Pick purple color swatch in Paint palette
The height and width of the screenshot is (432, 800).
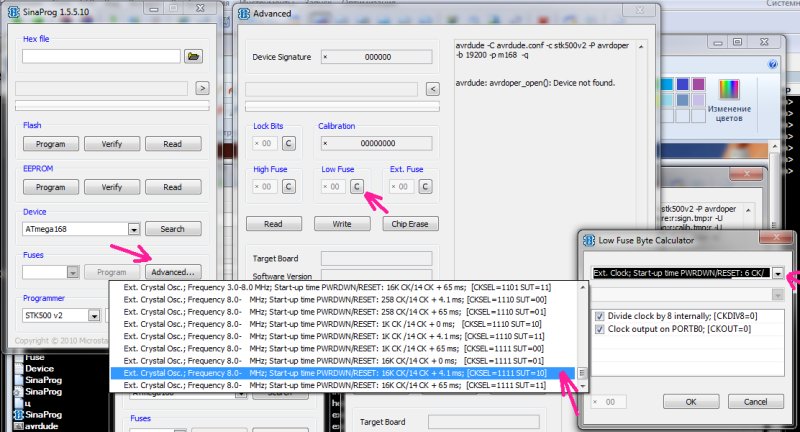coord(698,84)
